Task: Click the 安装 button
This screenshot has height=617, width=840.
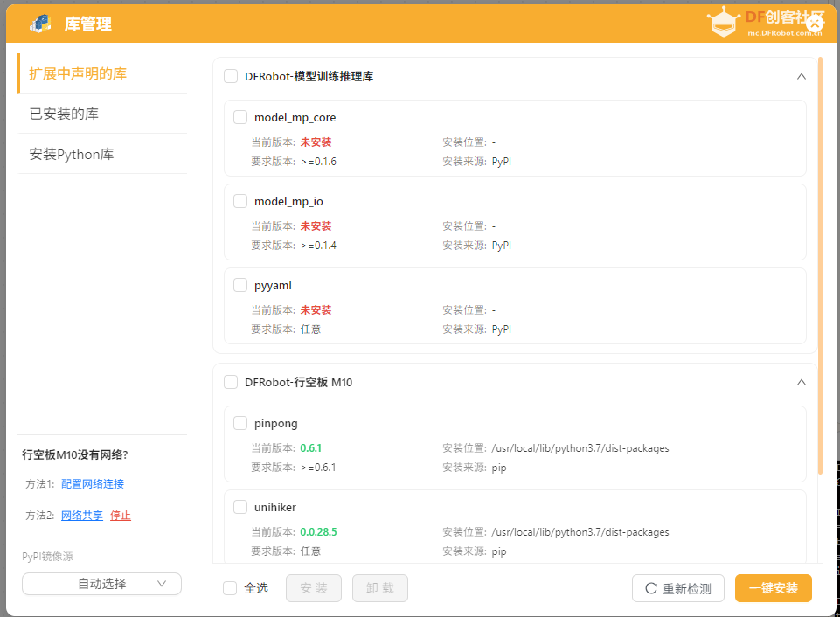Action: (x=314, y=588)
